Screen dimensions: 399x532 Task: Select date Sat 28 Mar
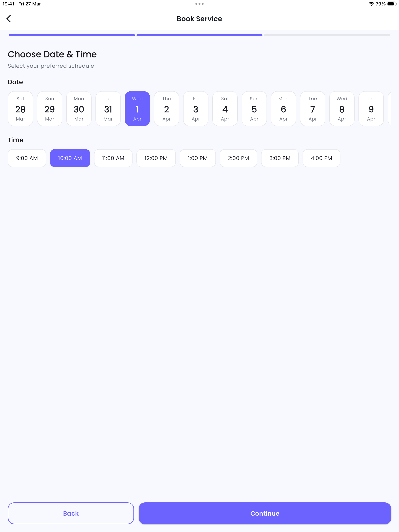(x=20, y=108)
